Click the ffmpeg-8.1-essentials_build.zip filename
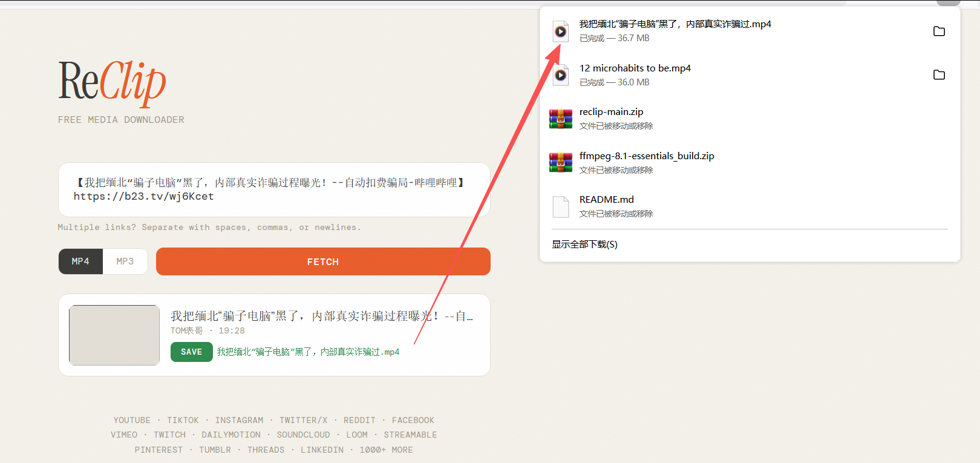 pos(647,156)
